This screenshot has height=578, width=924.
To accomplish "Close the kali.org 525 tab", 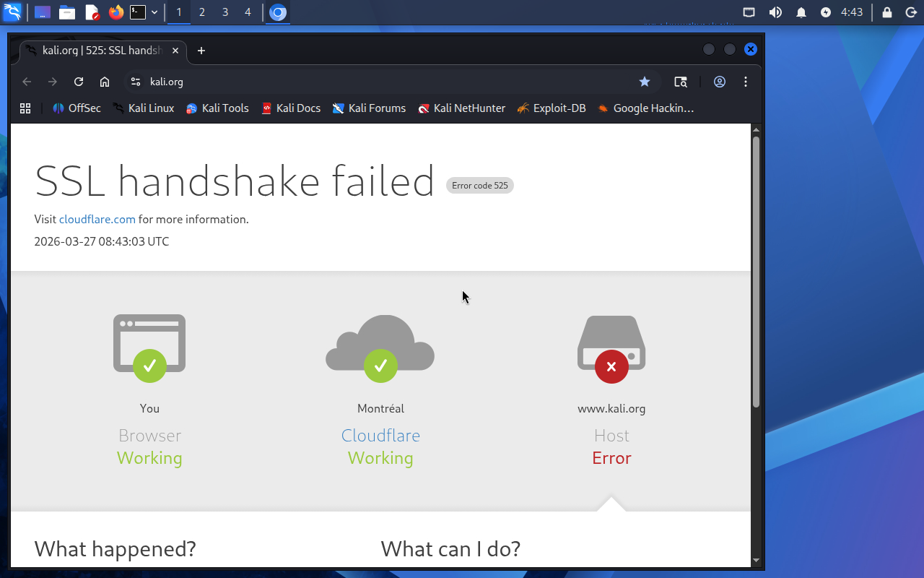I will tap(175, 51).
